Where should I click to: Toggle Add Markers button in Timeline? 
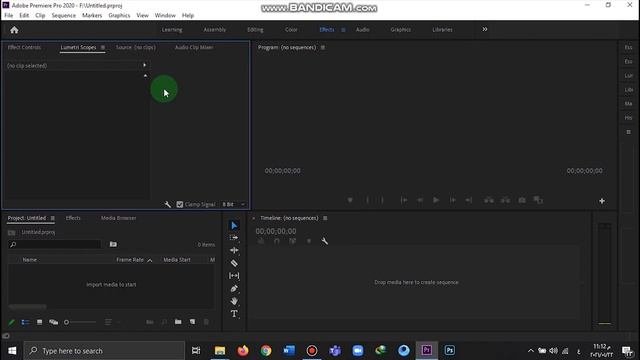309,241
